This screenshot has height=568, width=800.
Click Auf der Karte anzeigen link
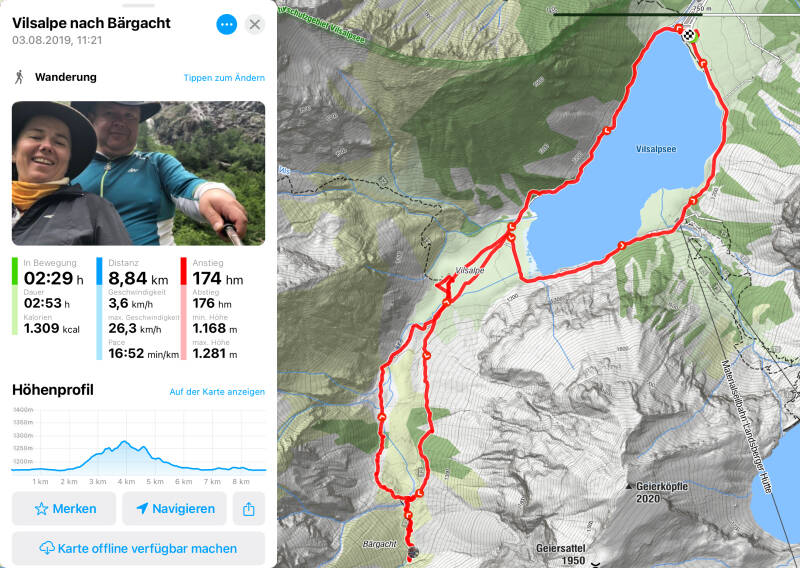click(217, 391)
